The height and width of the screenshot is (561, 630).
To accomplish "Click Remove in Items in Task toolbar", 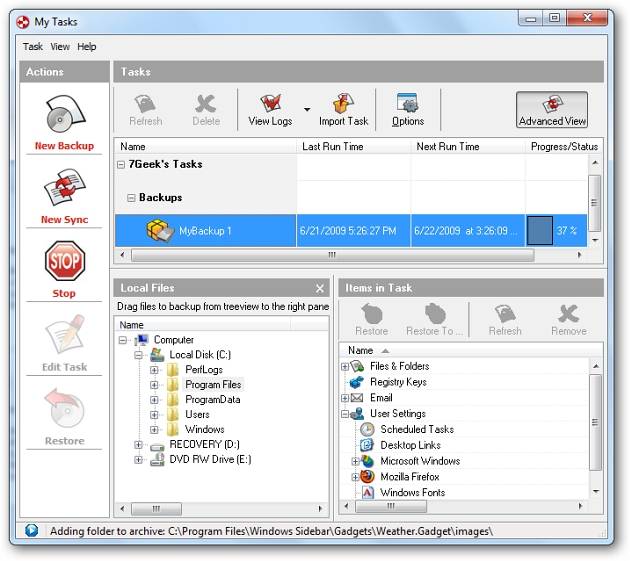I will (x=569, y=319).
